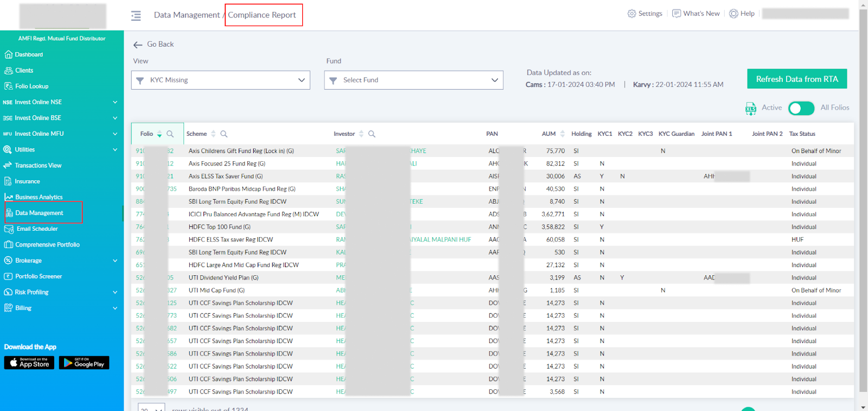Click the Investor column search icon
The height and width of the screenshot is (411, 868).
(372, 134)
